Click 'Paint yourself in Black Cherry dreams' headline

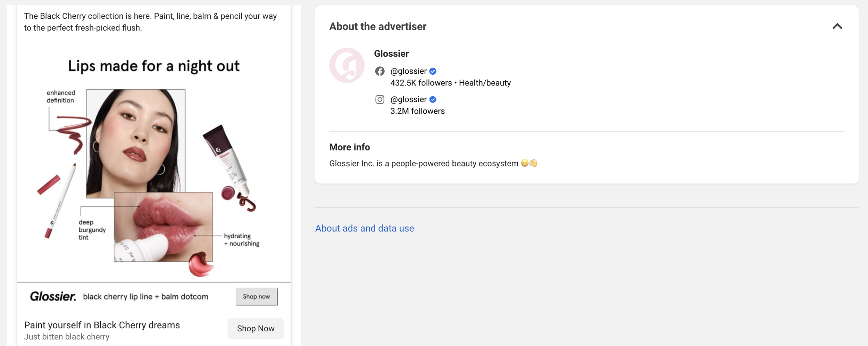tap(102, 325)
